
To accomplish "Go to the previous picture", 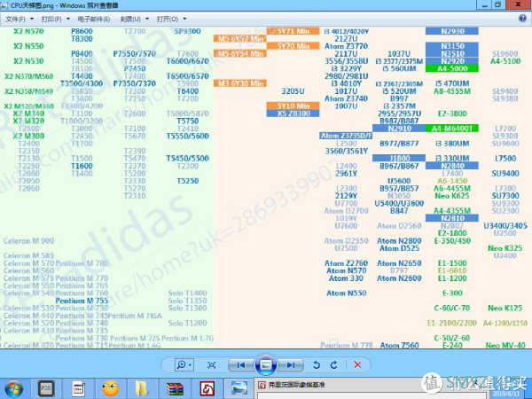I will (x=241, y=364).
